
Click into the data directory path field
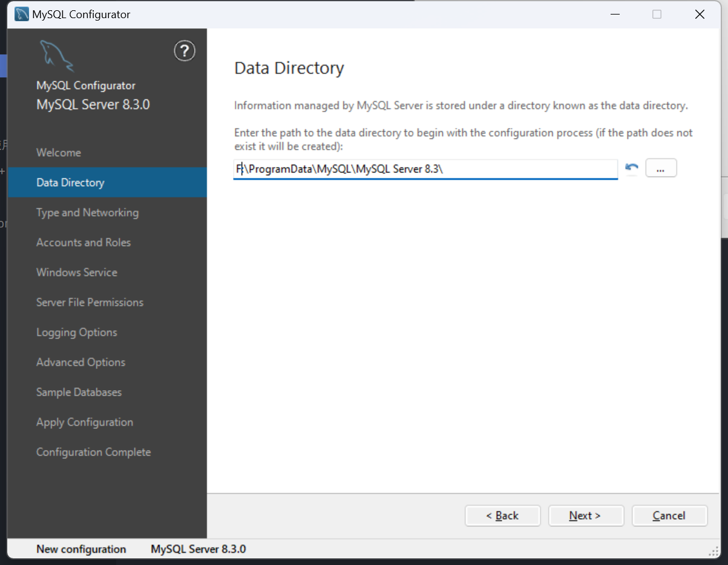[425, 169]
